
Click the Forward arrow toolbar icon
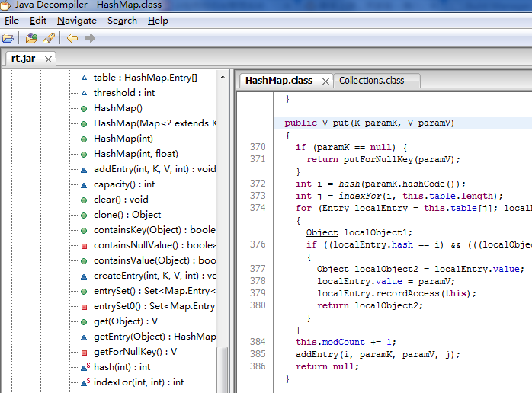pyautogui.click(x=90, y=38)
